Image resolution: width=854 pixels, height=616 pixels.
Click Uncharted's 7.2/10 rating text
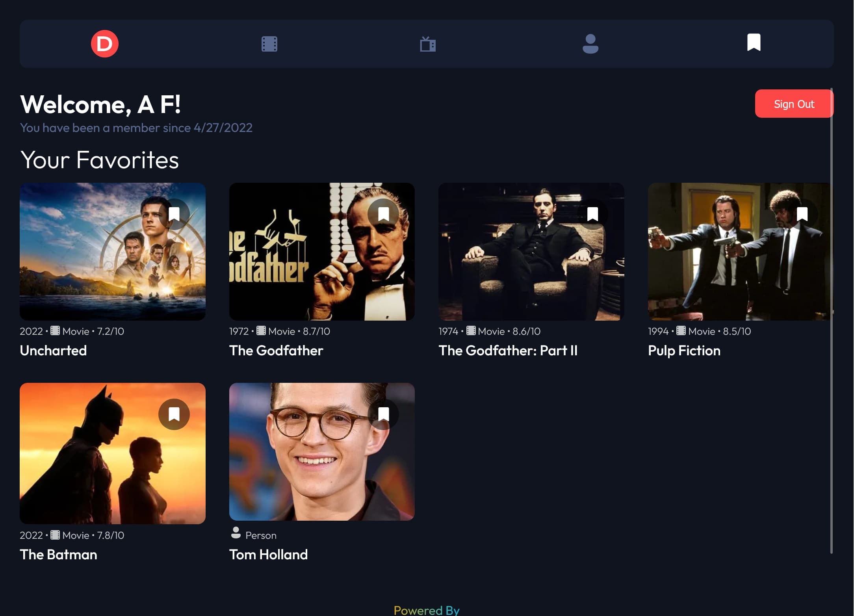click(x=111, y=331)
